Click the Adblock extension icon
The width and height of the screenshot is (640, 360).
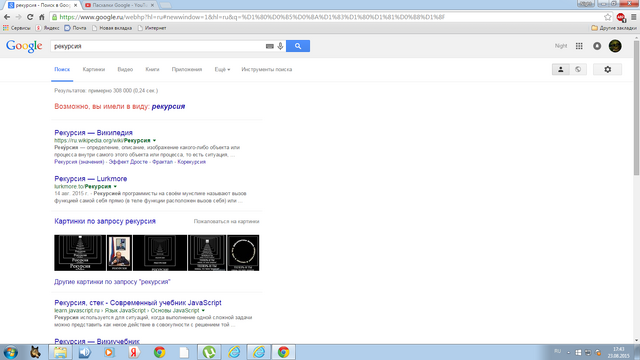pyautogui.click(x=621, y=17)
